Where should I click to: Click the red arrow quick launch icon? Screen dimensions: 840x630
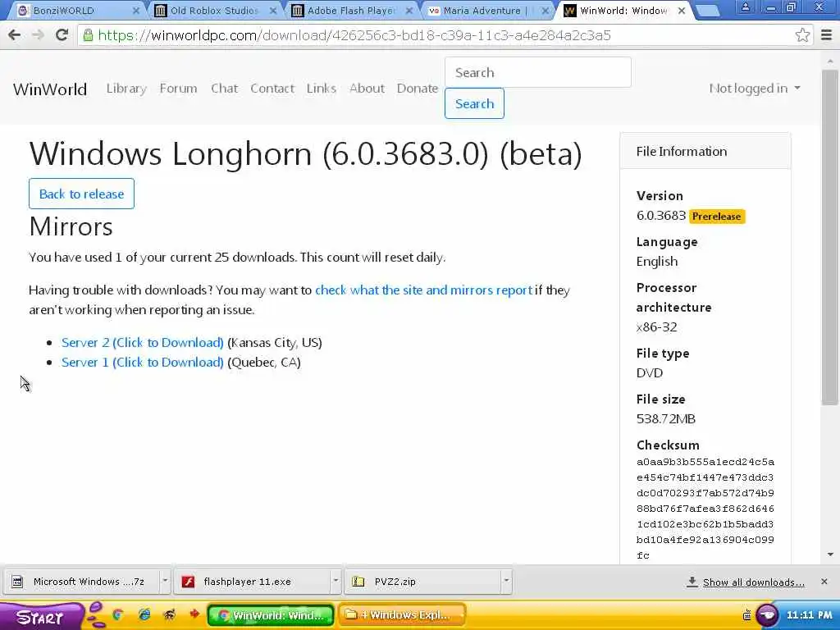(x=194, y=614)
